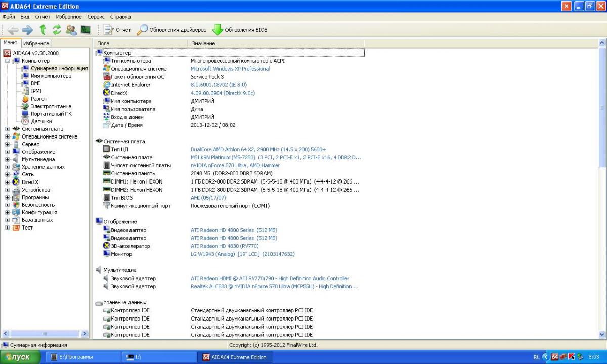
Task: Expand the Системная плата tree node
Action: tap(7, 129)
